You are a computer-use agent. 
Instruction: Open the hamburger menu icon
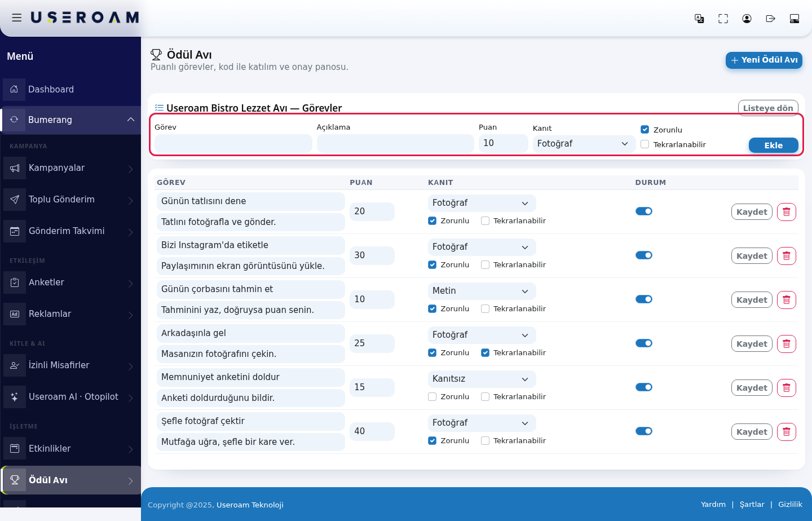[17, 17]
